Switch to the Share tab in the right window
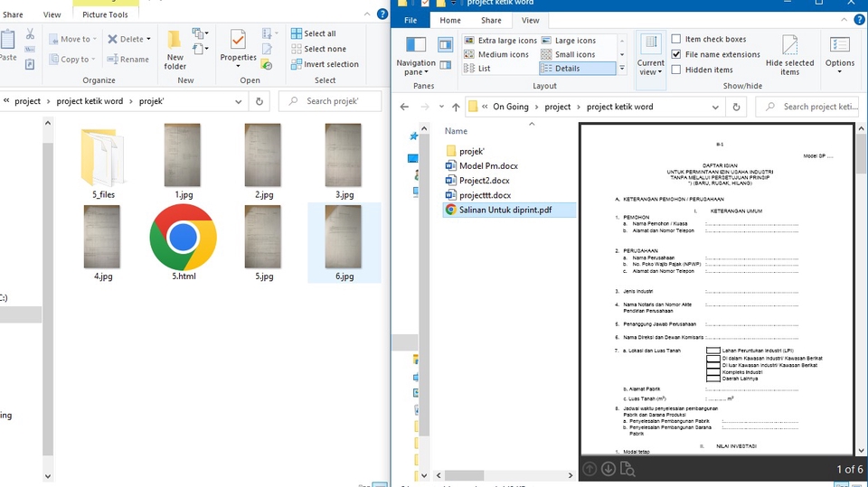Screen dimensions: 868x487 click(491, 20)
